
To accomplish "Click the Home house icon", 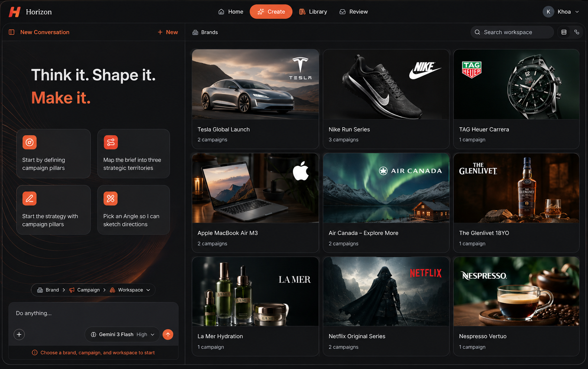I will (221, 12).
